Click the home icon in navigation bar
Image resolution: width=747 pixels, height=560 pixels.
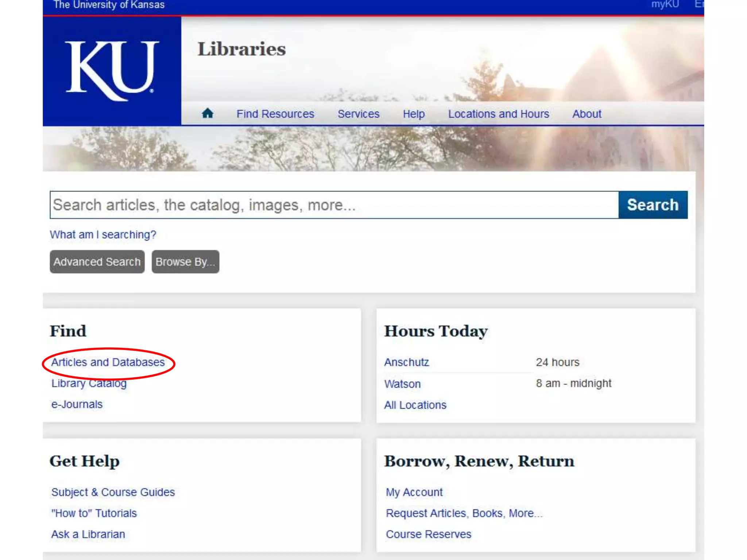point(207,113)
